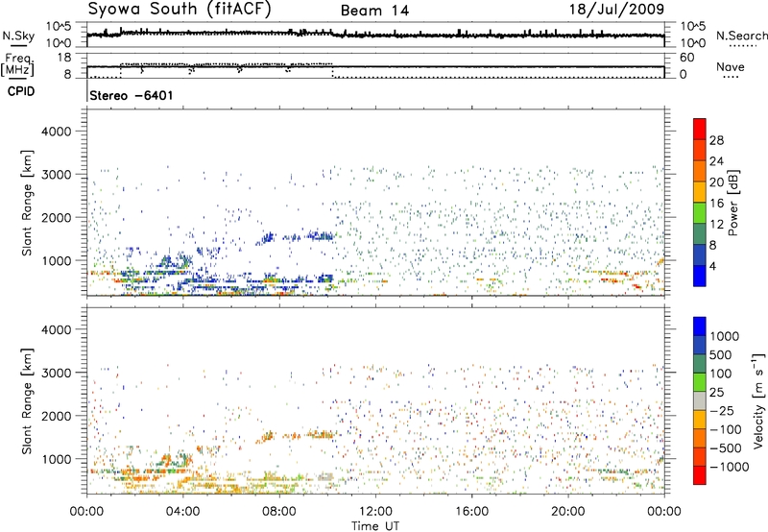This screenshot has height=532, width=768.
Task: Click the power panel Slant Range label
Action: click(x=27, y=204)
